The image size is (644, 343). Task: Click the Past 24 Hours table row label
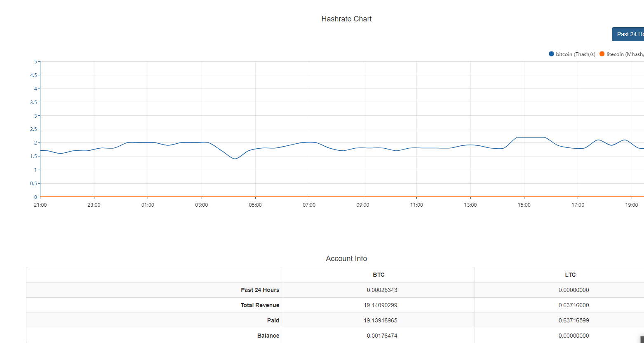click(260, 290)
